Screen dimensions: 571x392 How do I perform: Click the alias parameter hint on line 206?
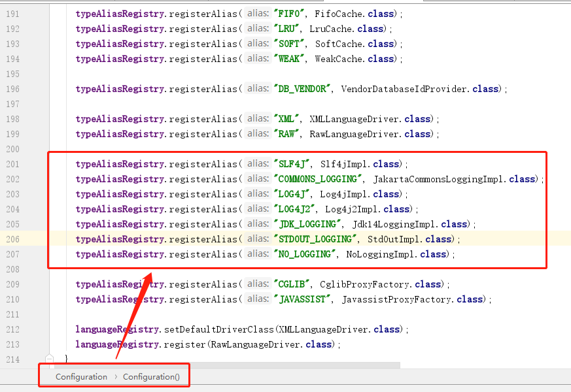pyautogui.click(x=258, y=239)
